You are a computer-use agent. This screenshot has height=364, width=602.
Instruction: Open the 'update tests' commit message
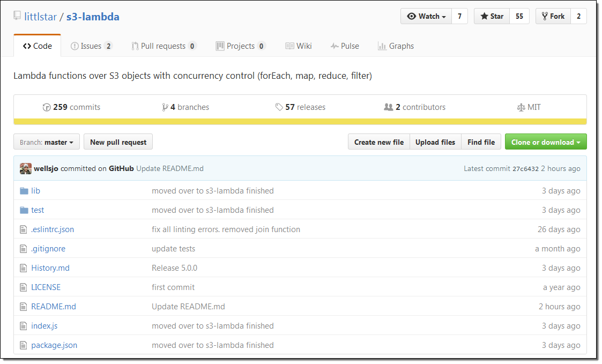pyautogui.click(x=174, y=249)
